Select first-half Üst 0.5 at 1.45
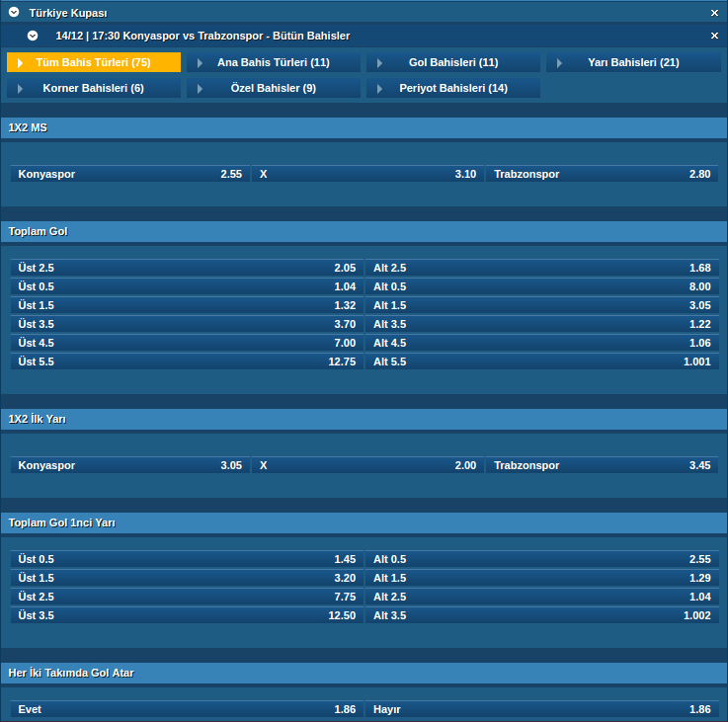This screenshot has height=722, width=728. click(187, 559)
